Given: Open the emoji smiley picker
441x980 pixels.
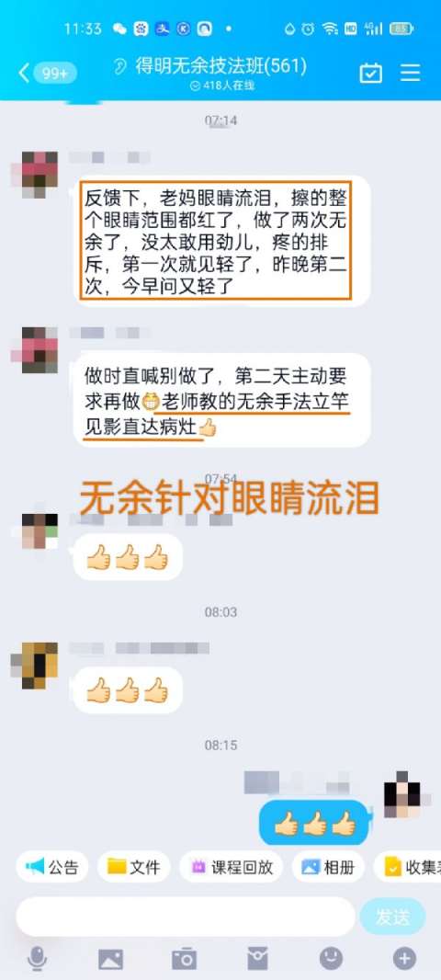Looking at the screenshot, I should point(331,958).
